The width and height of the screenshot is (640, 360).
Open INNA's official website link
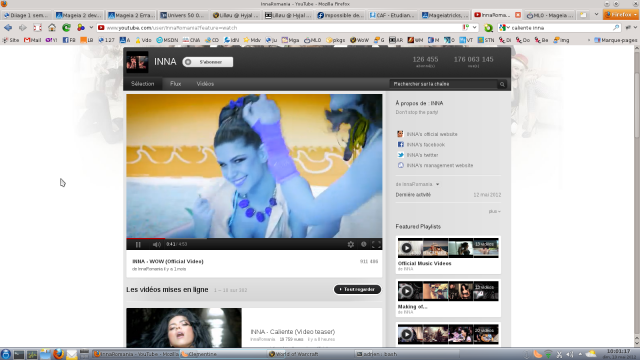pyautogui.click(x=432, y=134)
